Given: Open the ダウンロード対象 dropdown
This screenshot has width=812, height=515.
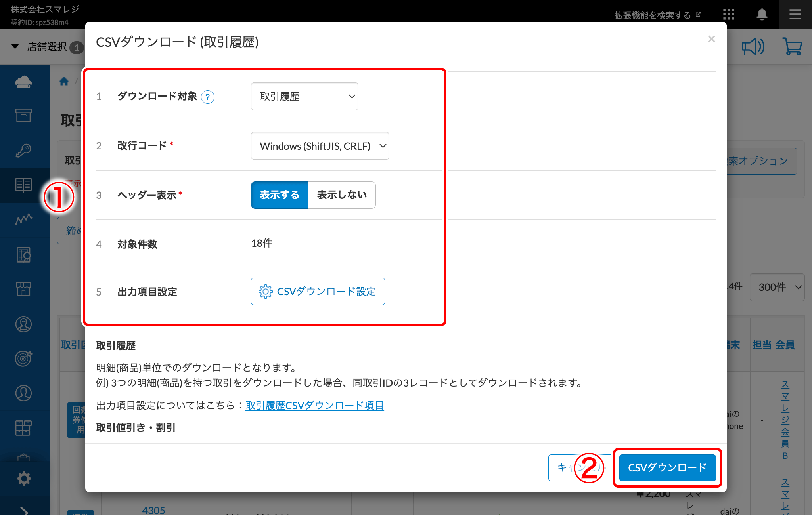Looking at the screenshot, I should (x=304, y=96).
